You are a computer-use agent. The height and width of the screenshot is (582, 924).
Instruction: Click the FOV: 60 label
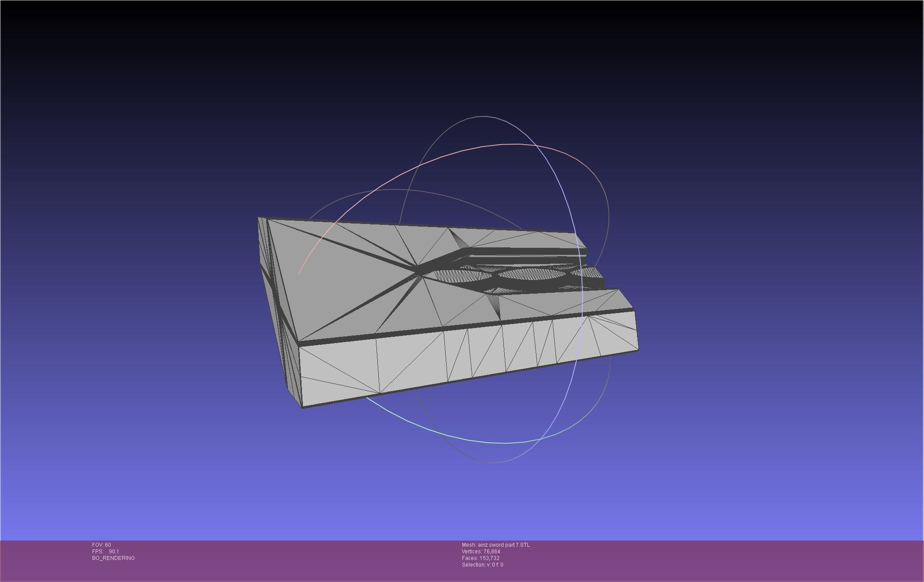coord(101,545)
